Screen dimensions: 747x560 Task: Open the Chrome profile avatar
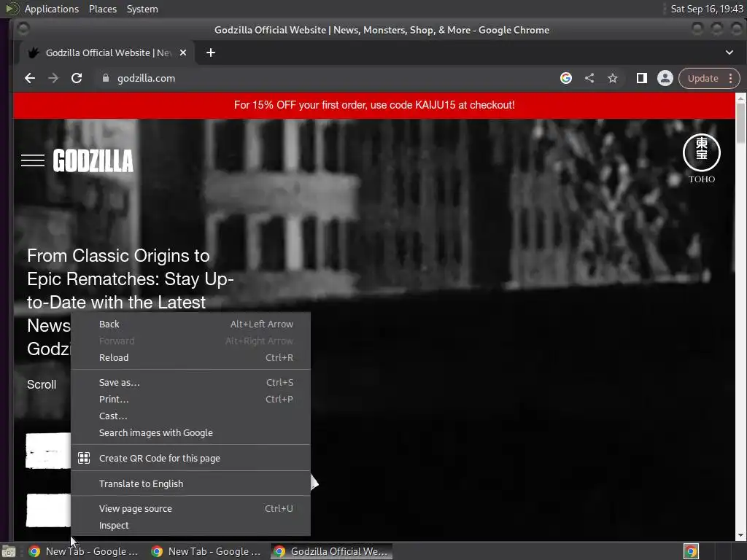click(x=665, y=78)
